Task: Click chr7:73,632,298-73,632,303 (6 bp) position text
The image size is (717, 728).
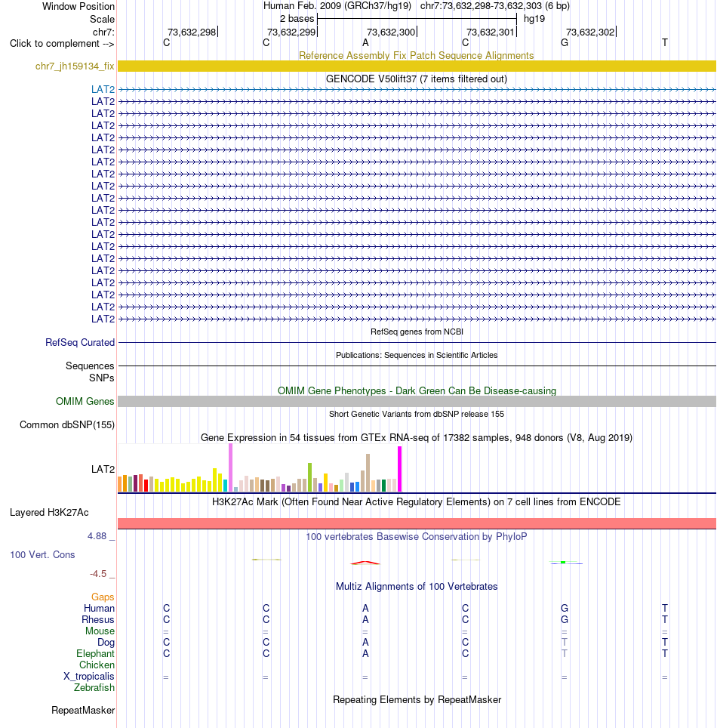Action: click(495, 6)
